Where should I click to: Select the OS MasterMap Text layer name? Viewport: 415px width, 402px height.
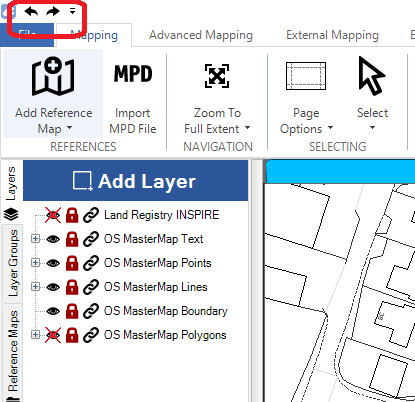point(154,239)
